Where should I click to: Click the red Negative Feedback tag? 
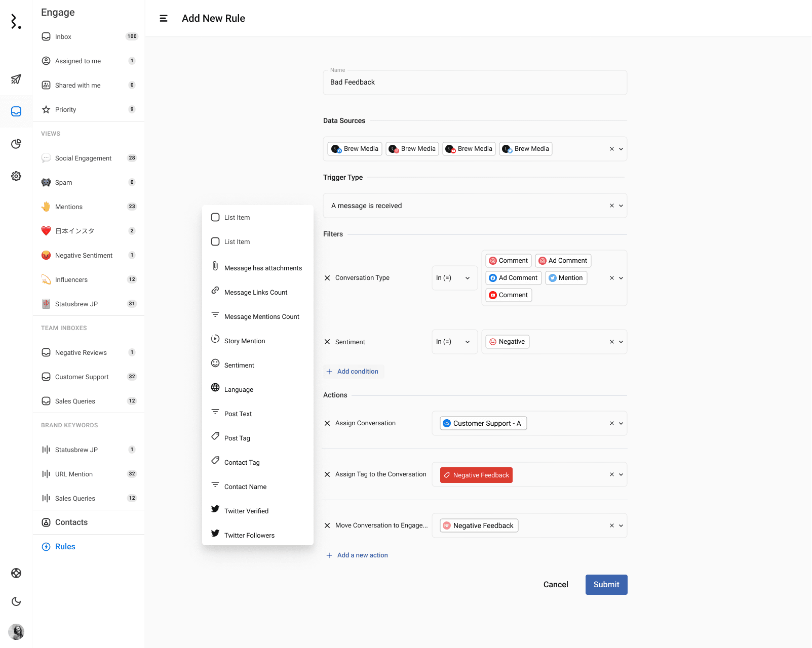(476, 475)
